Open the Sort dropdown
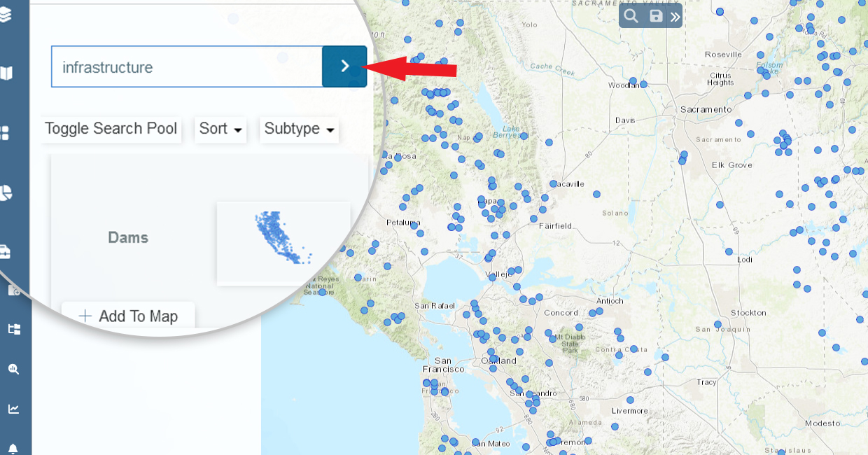Viewport: 868px width, 455px height. (220, 129)
